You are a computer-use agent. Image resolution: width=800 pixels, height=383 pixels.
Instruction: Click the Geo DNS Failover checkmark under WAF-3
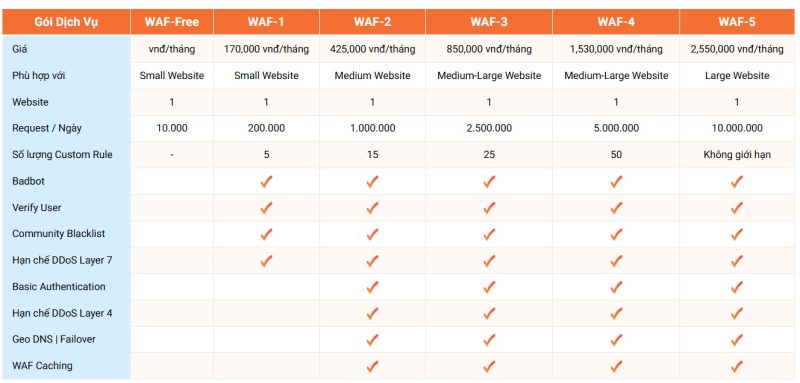pos(489,340)
